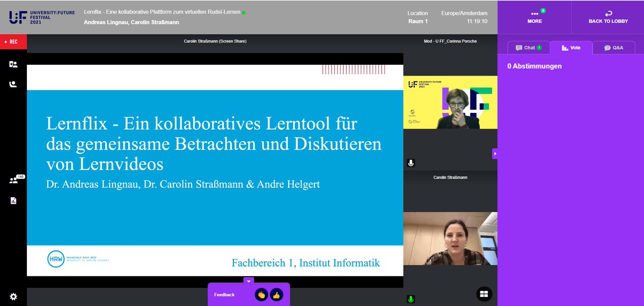Click '0 Abstimmungen' heading in Vote panel

pyautogui.click(x=535, y=66)
